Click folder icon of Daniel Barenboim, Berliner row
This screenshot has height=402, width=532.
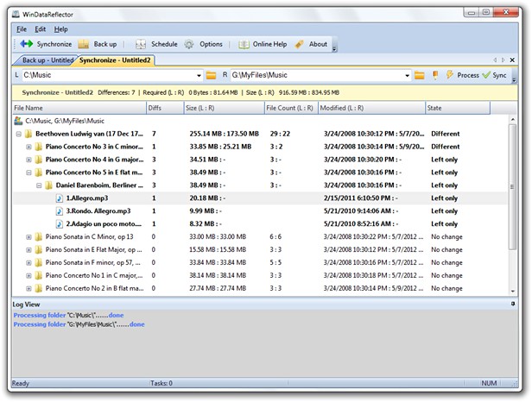[x=49, y=185]
